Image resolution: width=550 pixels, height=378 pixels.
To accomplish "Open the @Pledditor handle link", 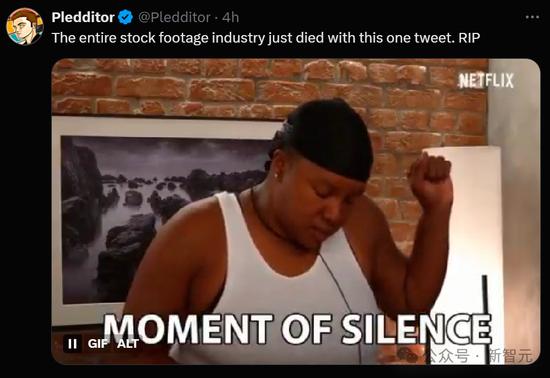I will point(174,17).
